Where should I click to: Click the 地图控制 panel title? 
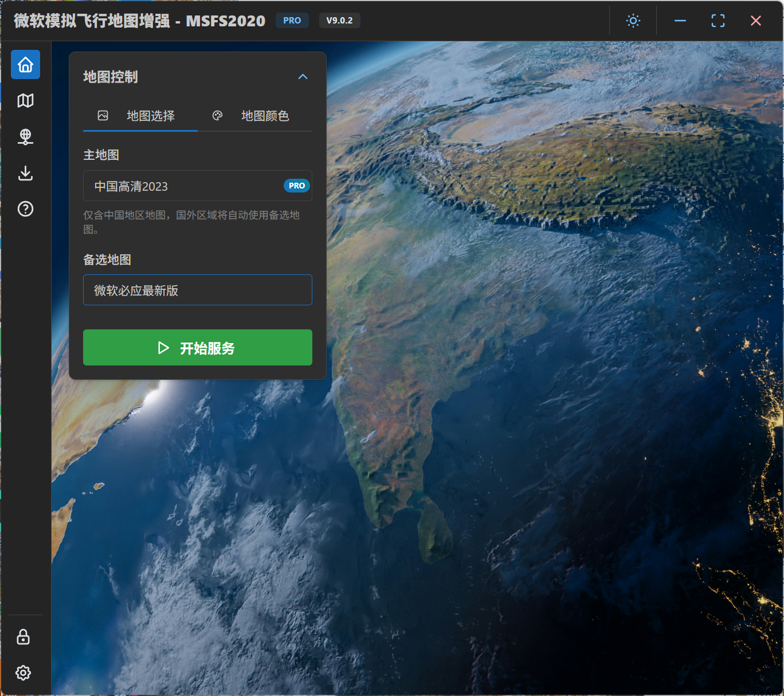(x=111, y=77)
